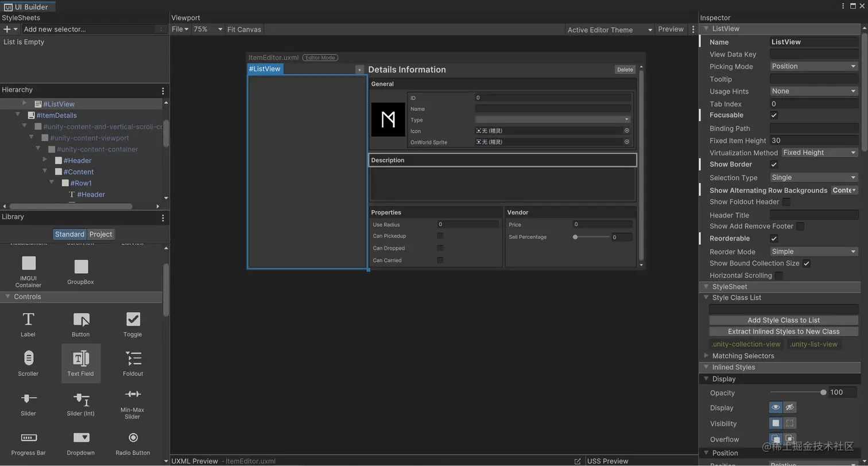This screenshot has height=466, width=868.
Task: Toggle the Show Border checkbox
Action: click(774, 165)
